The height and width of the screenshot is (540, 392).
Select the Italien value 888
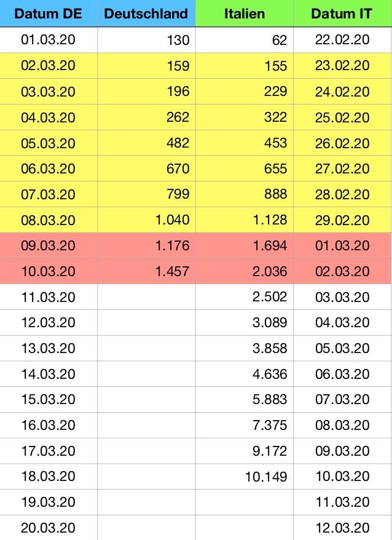click(245, 194)
